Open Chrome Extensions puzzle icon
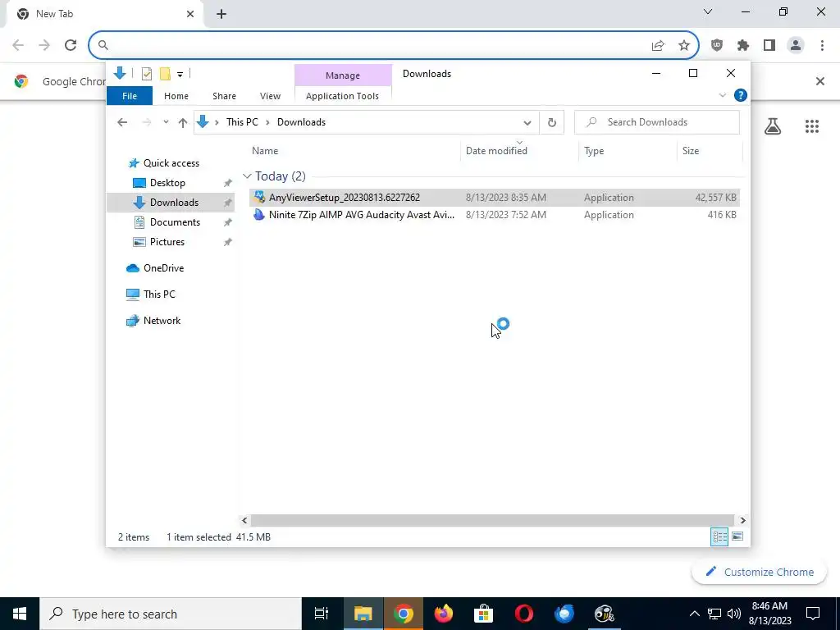Viewport: 840px width, 630px height. 743,46
